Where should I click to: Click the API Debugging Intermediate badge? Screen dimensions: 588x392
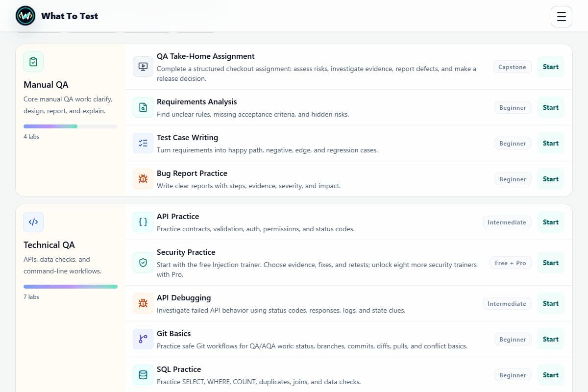coord(507,304)
